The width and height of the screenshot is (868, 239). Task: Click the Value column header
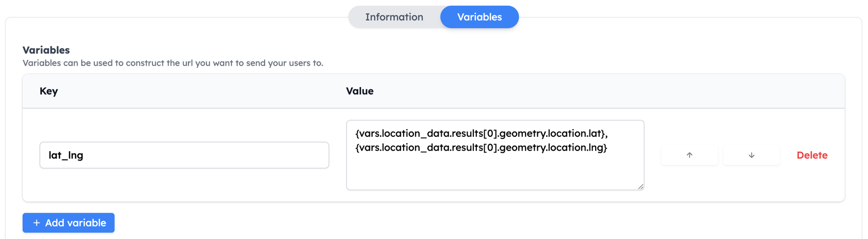pos(360,91)
